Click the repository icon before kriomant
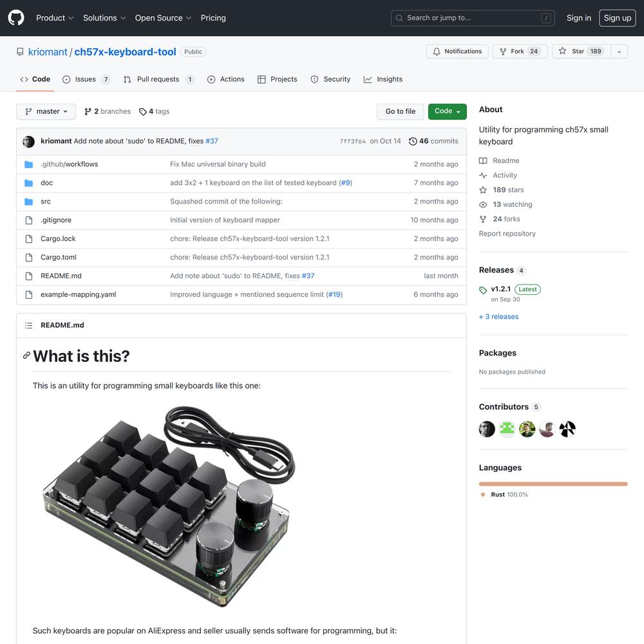Image resolution: width=644 pixels, height=644 pixels. coord(20,52)
